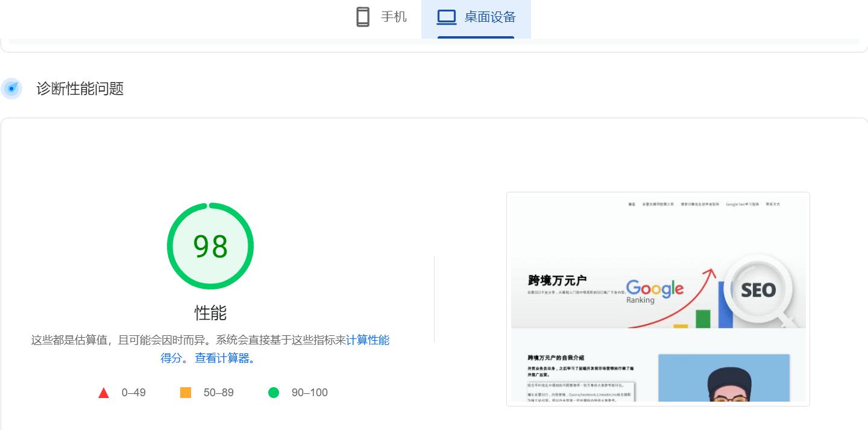Viewport: 868px width, 430px height.
Task: Open the 计算性能得分 link
Action: pyautogui.click(x=369, y=340)
